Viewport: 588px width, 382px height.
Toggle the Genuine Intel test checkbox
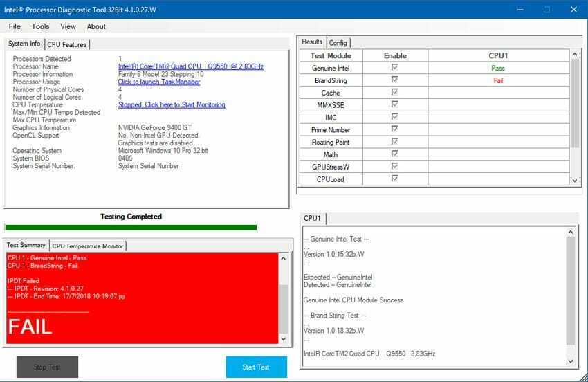(394, 67)
